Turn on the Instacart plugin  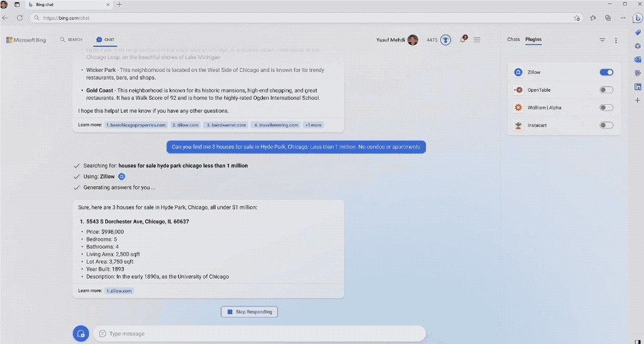coord(606,125)
